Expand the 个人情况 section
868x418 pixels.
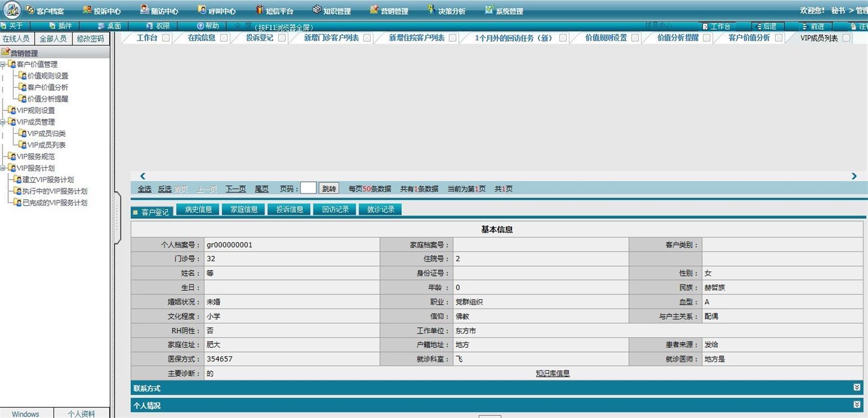click(857, 405)
